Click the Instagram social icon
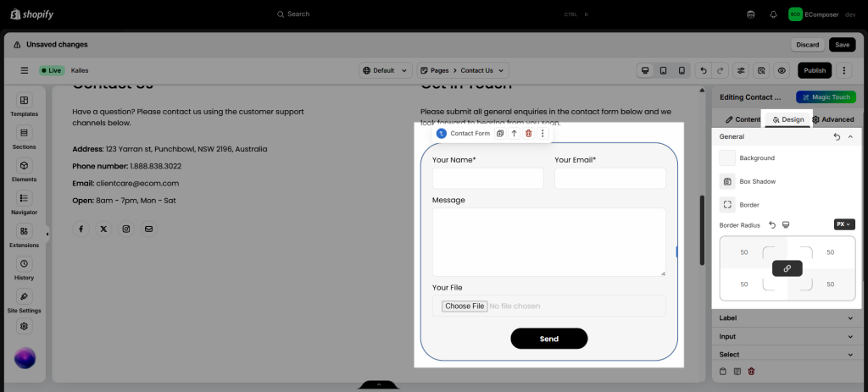This screenshot has height=392, width=868. 126,229
